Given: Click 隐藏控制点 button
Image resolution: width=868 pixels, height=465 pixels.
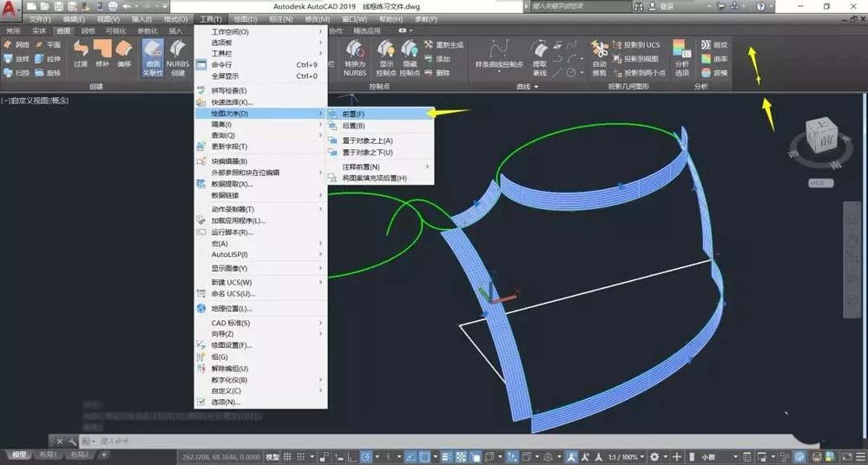Looking at the screenshot, I should 410,57.
